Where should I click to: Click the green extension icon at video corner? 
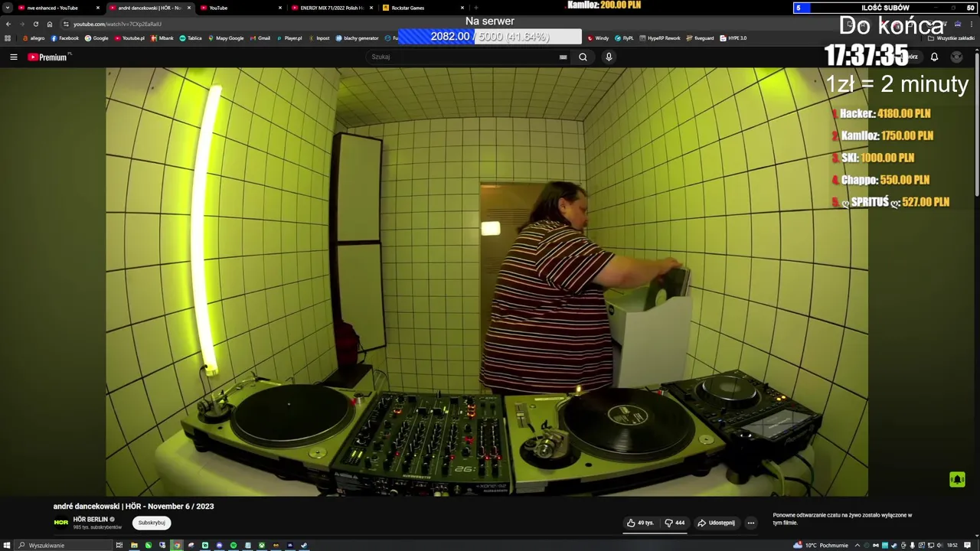click(957, 480)
